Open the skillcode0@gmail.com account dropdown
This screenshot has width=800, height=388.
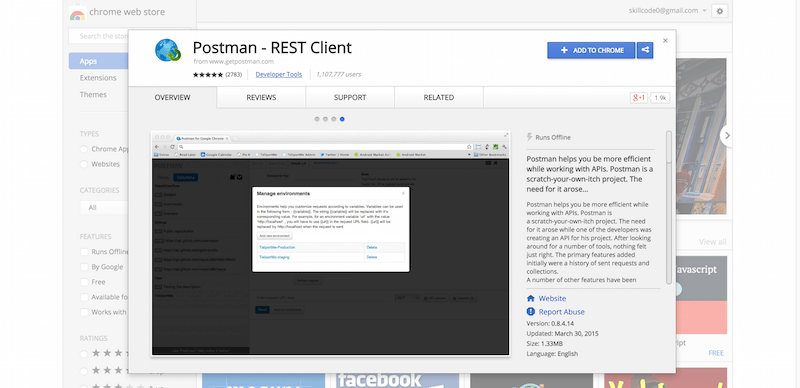point(668,10)
